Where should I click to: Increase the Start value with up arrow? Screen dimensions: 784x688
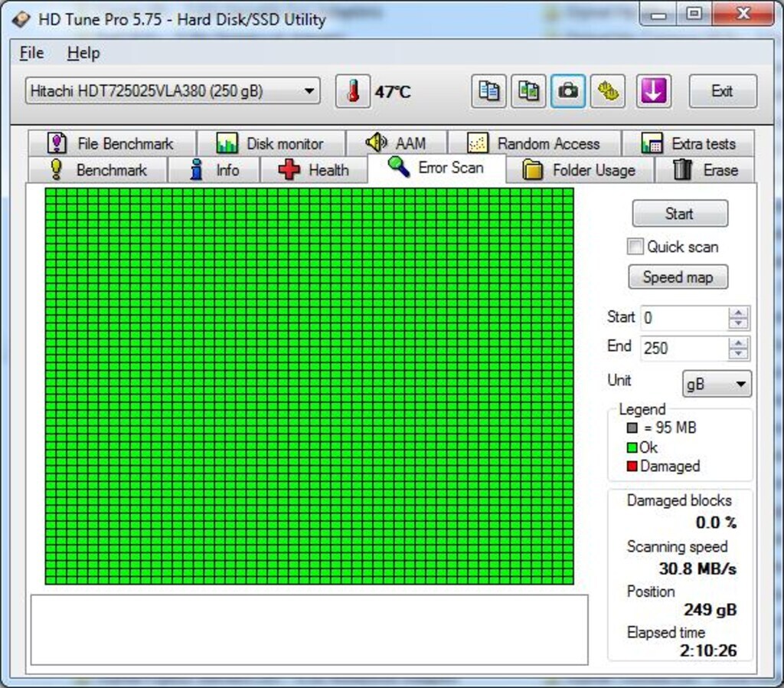(x=739, y=313)
